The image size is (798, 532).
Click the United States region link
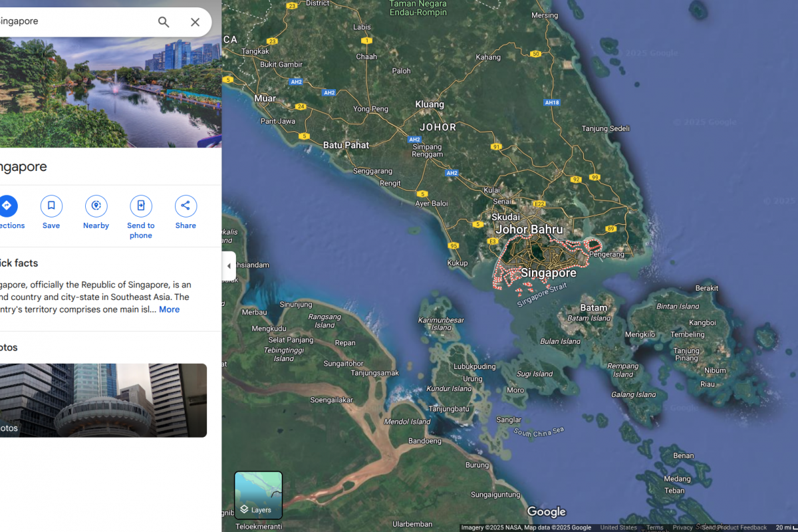[x=618, y=527]
